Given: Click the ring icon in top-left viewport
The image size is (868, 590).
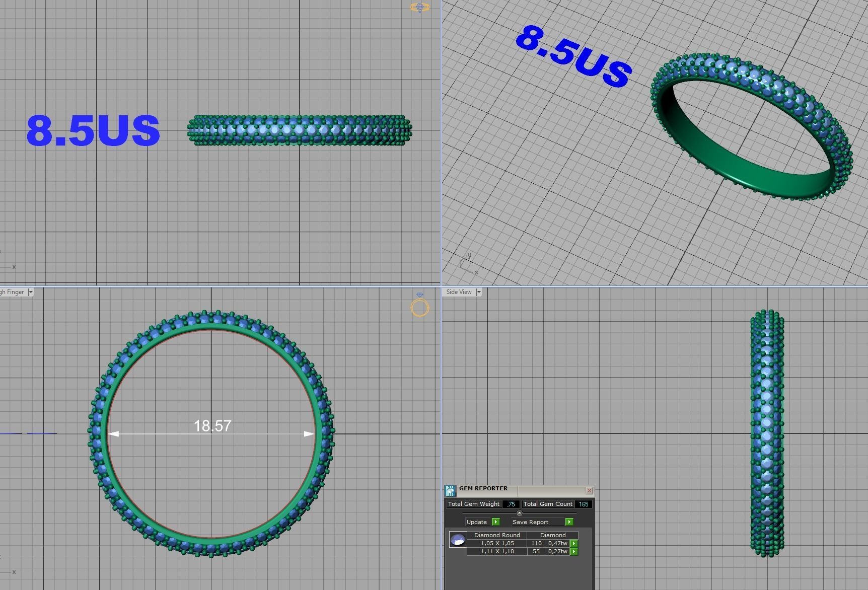Looking at the screenshot, I should point(420,7).
